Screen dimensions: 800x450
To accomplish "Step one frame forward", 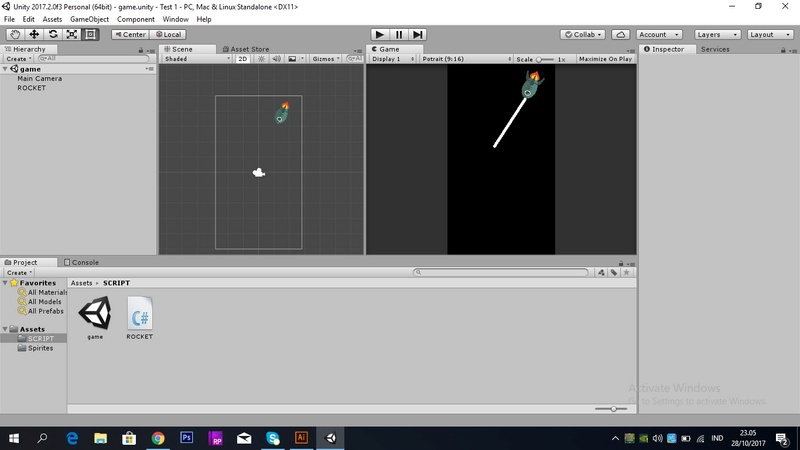I will [417, 34].
